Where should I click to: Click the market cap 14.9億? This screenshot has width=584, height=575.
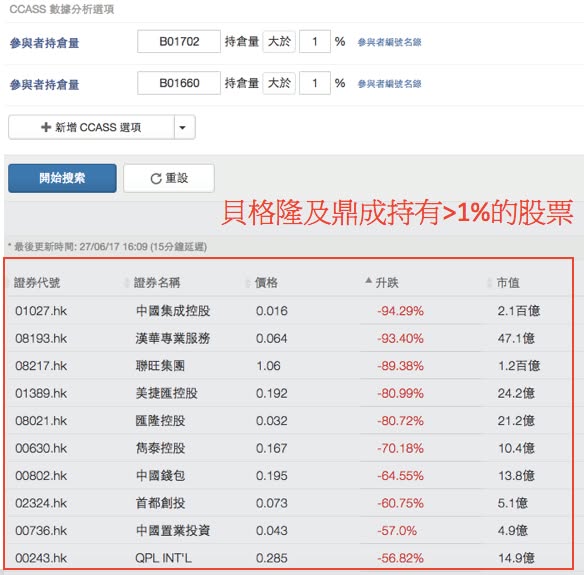[x=516, y=558]
